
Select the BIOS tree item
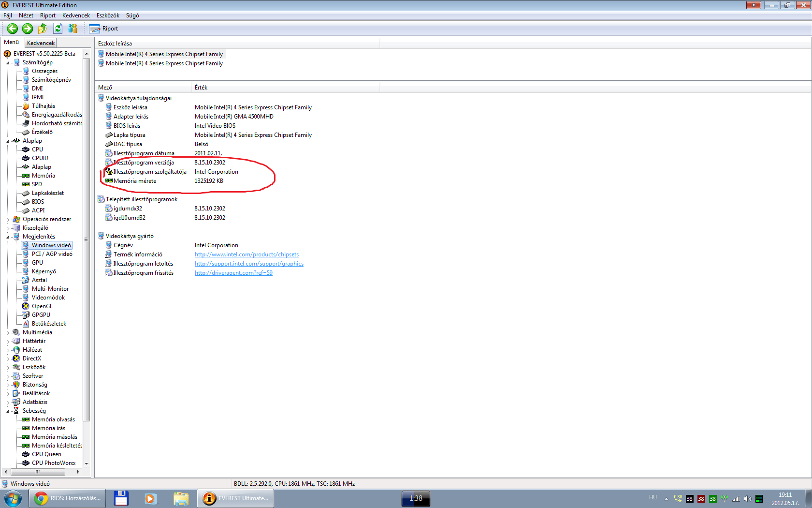point(38,202)
